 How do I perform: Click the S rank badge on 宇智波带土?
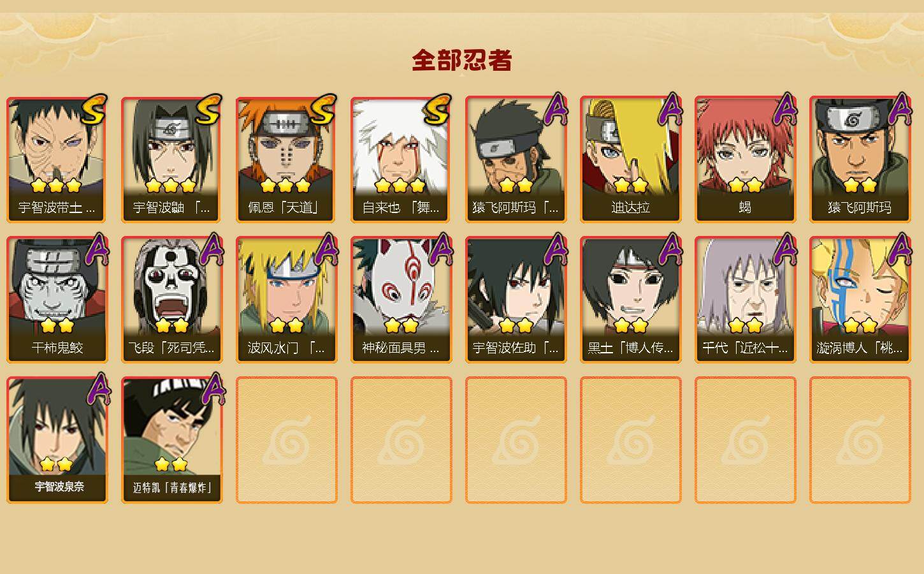(94, 109)
